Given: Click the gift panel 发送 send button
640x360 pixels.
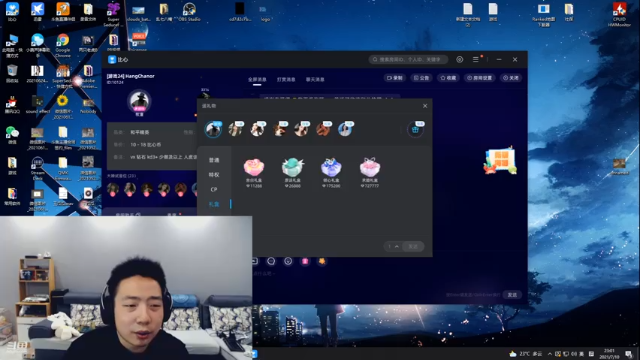Looking at the screenshot, I should tap(413, 247).
